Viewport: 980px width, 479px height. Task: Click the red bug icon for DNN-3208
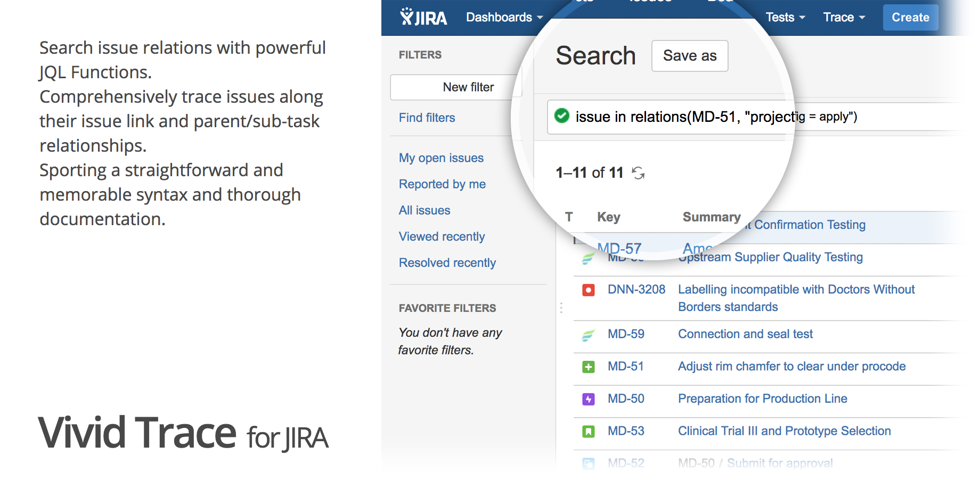click(588, 290)
